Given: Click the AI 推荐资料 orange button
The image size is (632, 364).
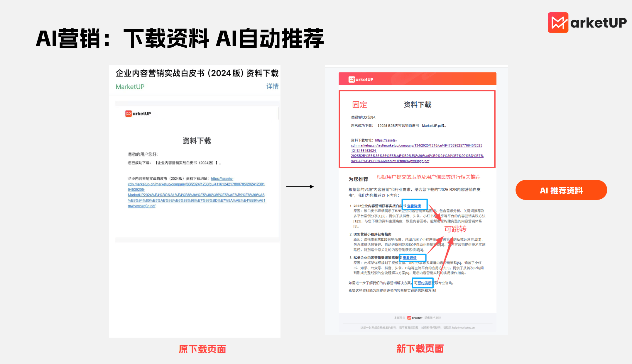Looking at the screenshot, I should pyautogui.click(x=561, y=190).
